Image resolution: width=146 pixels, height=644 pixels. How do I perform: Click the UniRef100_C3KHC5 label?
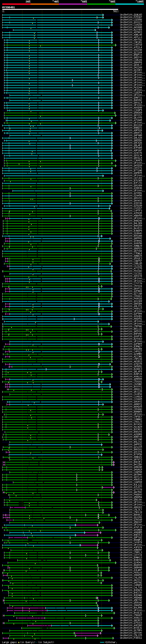pyautogui.click(x=131, y=161)
